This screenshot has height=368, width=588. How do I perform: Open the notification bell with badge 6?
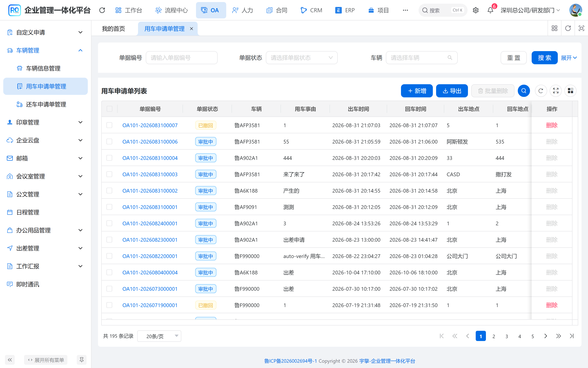tap(490, 10)
